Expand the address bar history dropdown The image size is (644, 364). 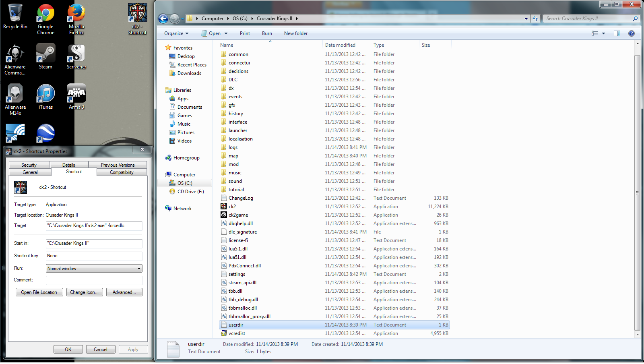coord(526,19)
